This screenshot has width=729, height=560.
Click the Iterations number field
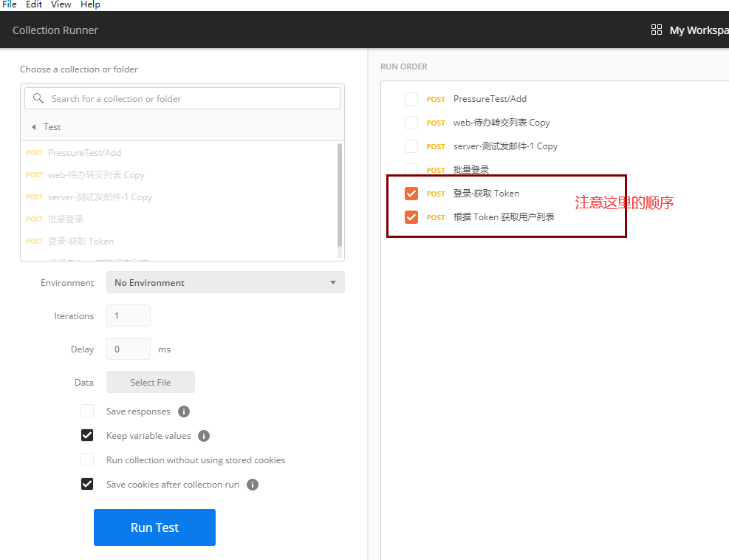pyautogui.click(x=129, y=315)
